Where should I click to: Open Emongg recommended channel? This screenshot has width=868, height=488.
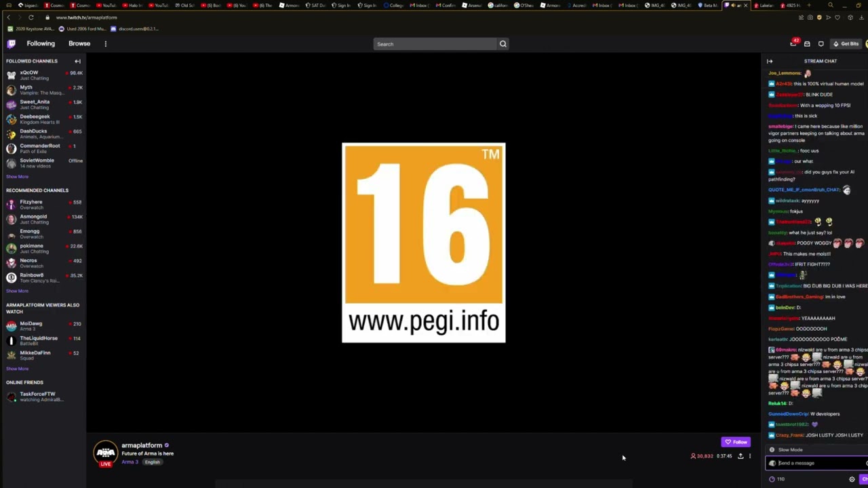tap(44, 234)
